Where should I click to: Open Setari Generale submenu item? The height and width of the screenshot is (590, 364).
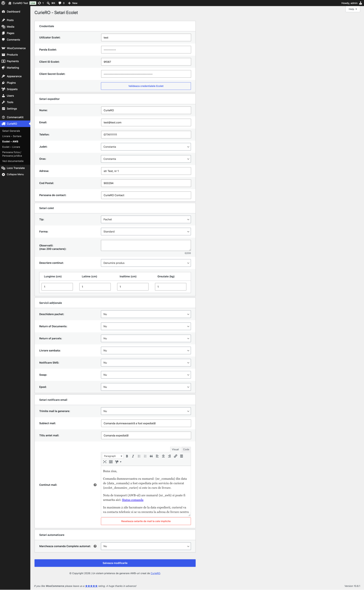(11, 131)
